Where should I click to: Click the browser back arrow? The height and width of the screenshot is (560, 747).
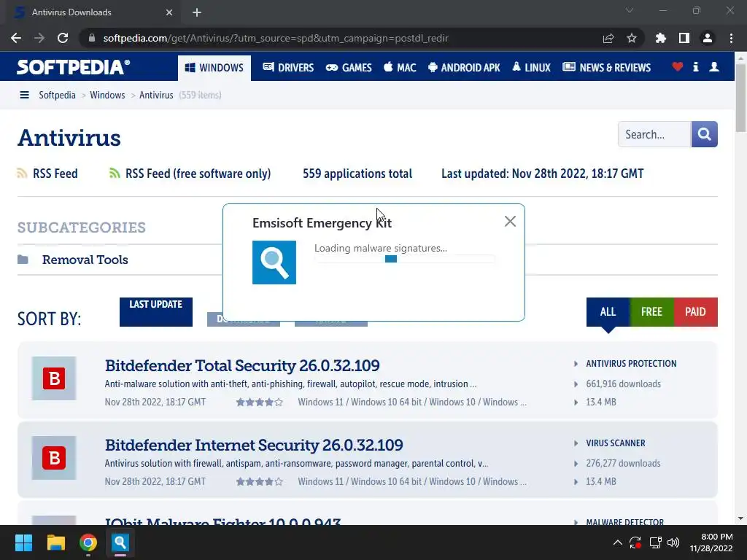pos(16,38)
